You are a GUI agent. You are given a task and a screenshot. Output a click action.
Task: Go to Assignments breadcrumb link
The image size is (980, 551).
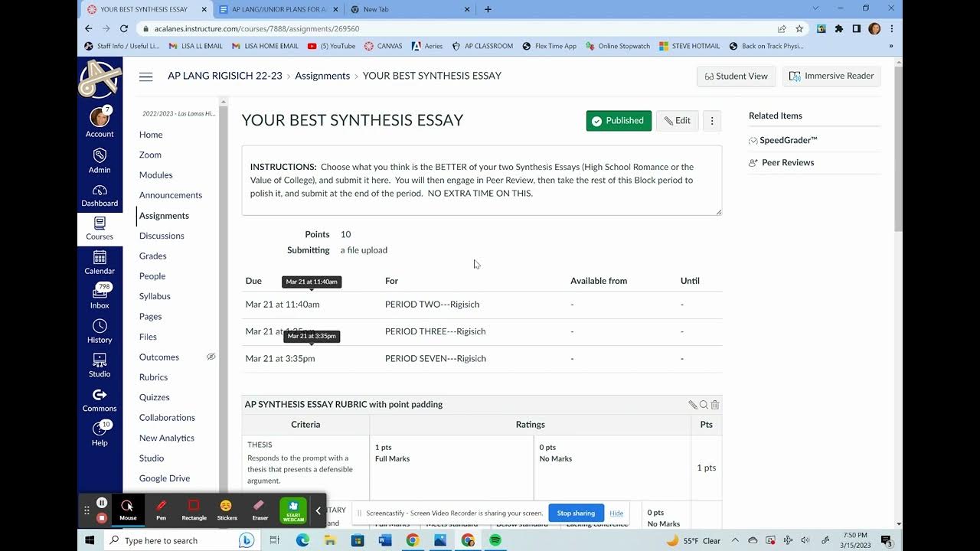tap(322, 76)
